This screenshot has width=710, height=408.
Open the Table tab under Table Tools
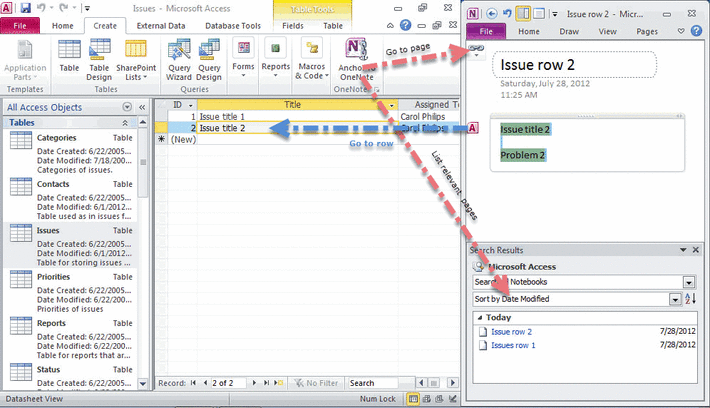(x=333, y=26)
